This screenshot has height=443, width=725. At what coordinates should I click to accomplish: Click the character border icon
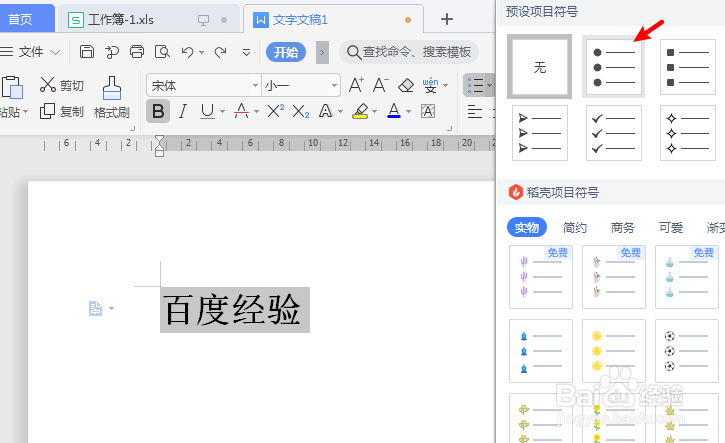coord(428,111)
